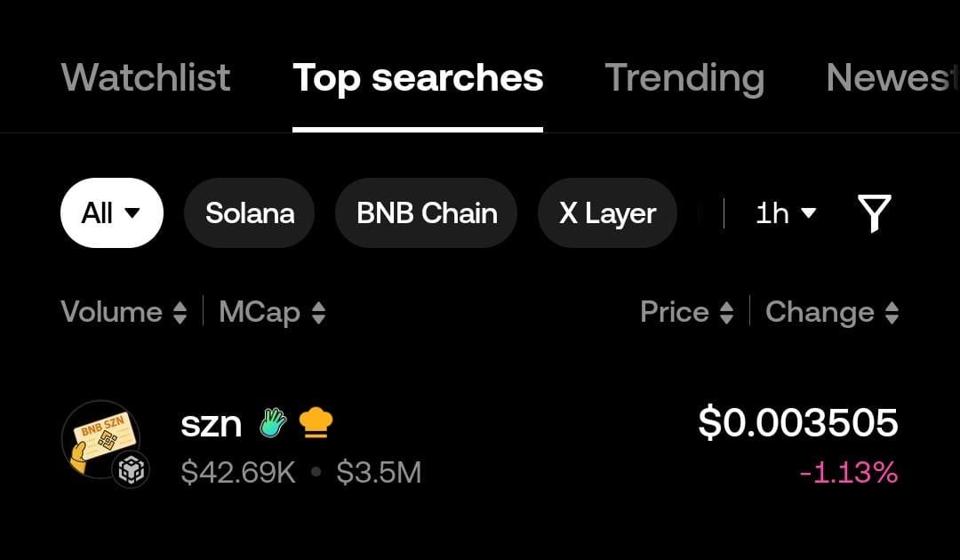Click the green hand badge beside szn

273,423
